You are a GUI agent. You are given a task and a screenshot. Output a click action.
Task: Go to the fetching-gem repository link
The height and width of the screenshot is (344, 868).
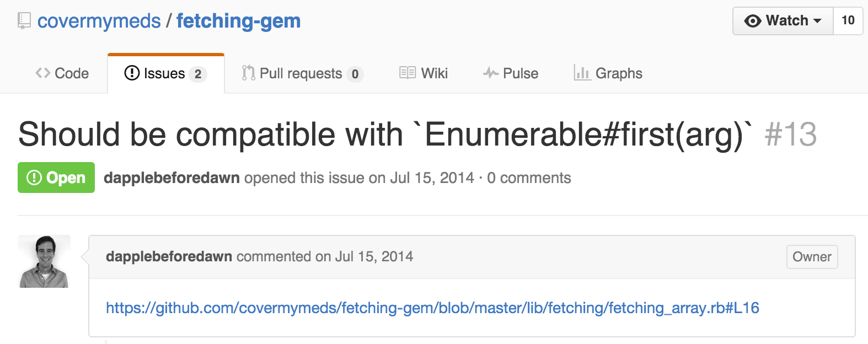point(239,21)
